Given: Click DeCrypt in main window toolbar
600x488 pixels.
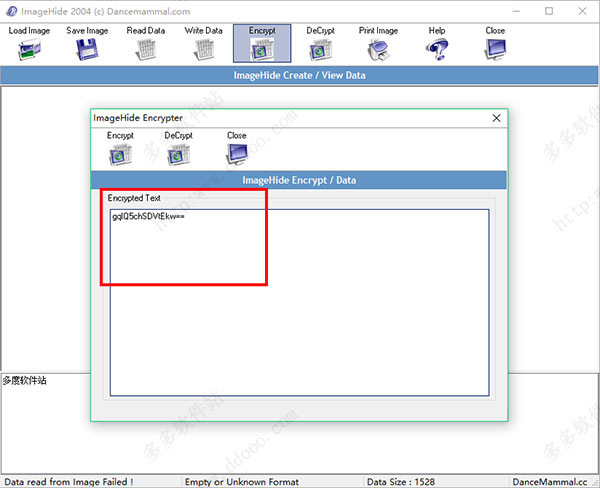Looking at the screenshot, I should [320, 43].
